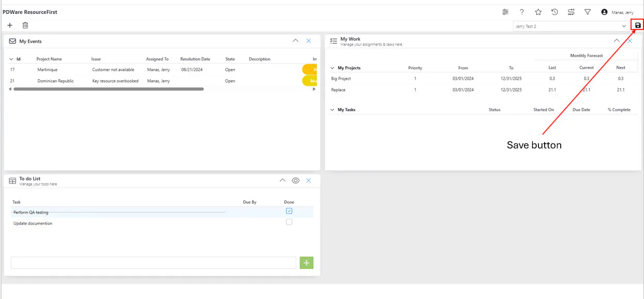Click the scrollbar right arrow
644x299 pixels.
(x=314, y=89)
